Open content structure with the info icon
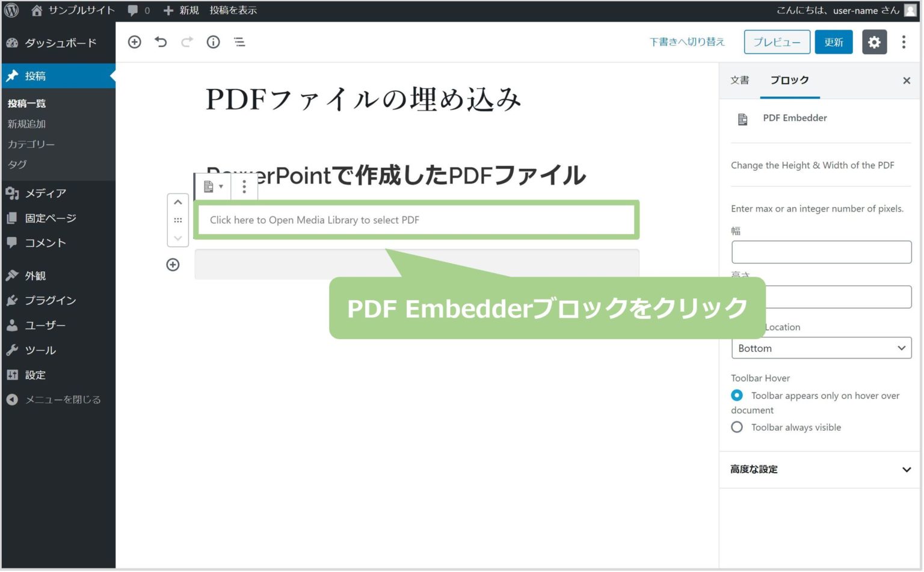The image size is (924, 572). pyautogui.click(x=213, y=42)
